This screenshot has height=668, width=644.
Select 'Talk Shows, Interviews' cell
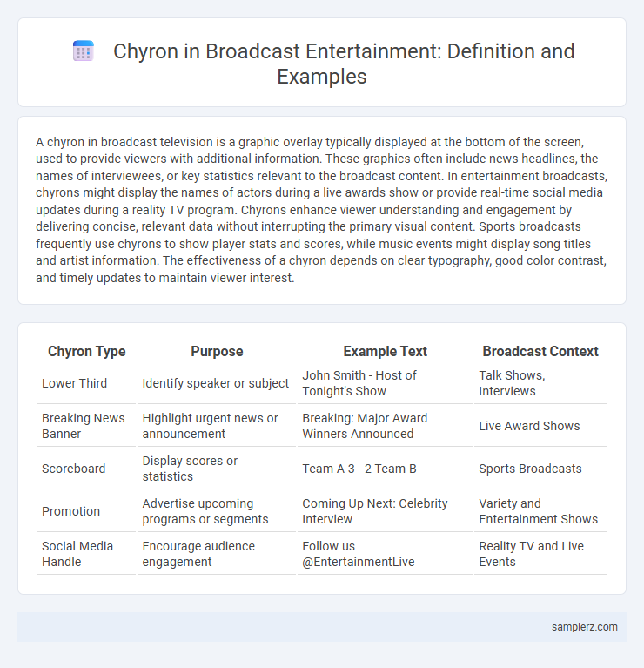[540, 383]
